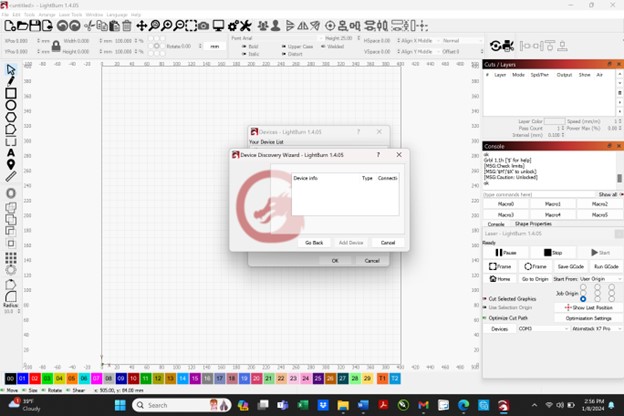Image resolution: width=624 pixels, height=416 pixels.
Task: Select the Pan four-arrow view tool
Action: pyautogui.click(x=142, y=26)
